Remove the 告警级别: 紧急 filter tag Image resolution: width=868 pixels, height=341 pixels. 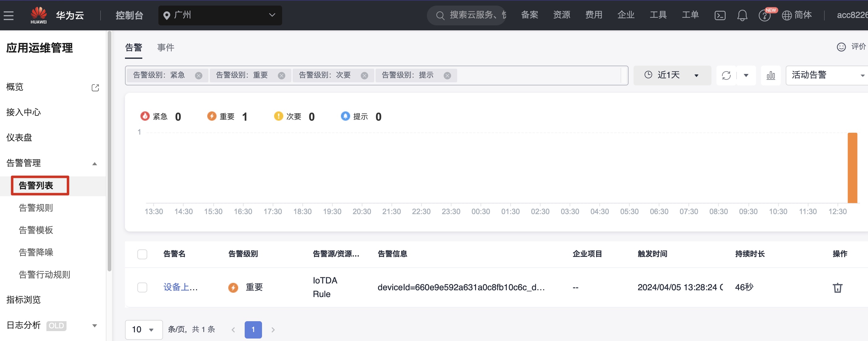click(199, 75)
